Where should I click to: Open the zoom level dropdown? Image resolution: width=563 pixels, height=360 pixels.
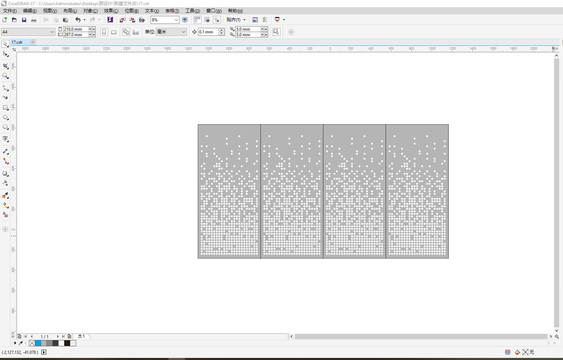pos(176,20)
